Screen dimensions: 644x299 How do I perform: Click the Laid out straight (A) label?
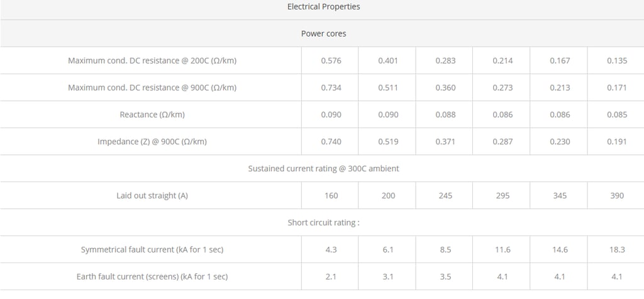click(x=152, y=196)
